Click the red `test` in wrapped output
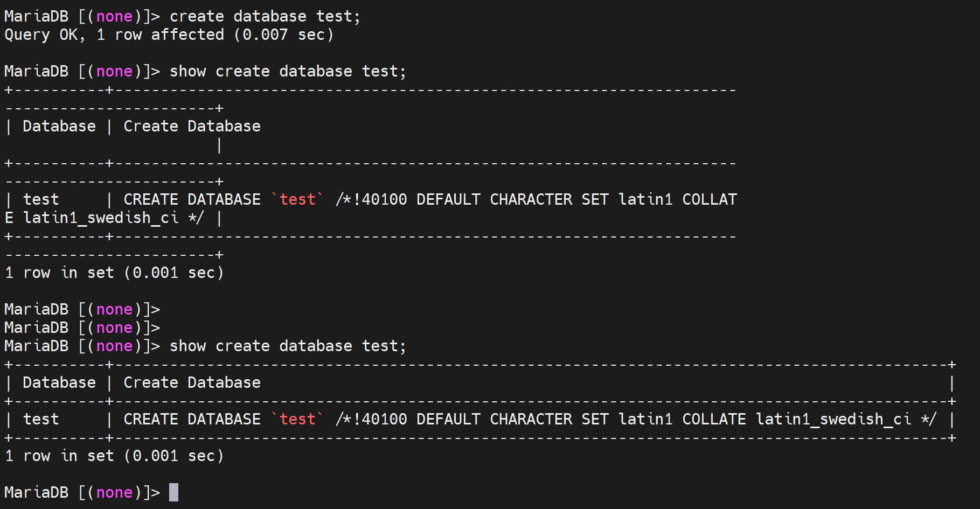This screenshot has width=980, height=509. tap(297, 199)
